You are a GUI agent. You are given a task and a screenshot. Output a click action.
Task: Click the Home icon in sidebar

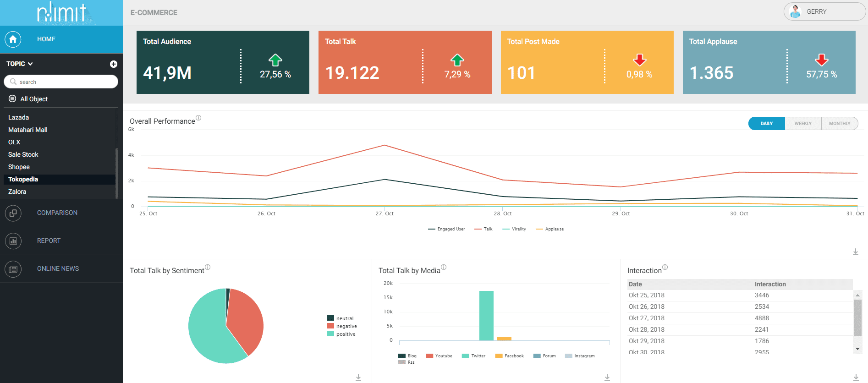tap(13, 39)
